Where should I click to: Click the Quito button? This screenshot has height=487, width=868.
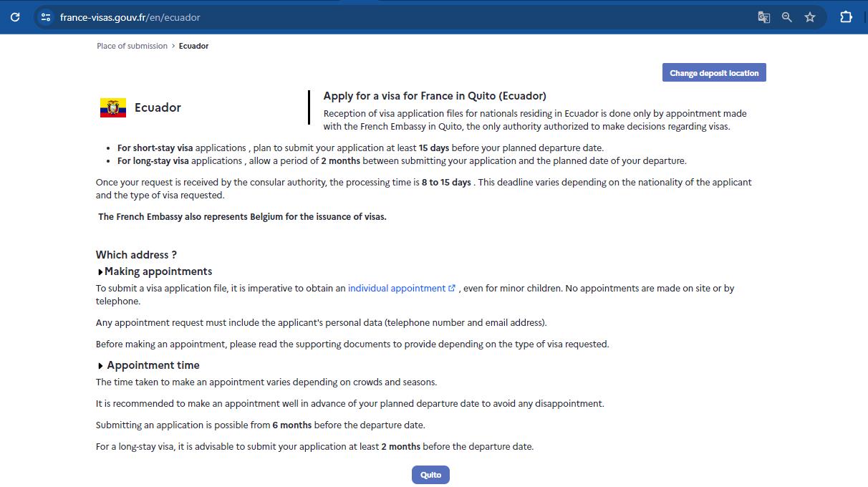[x=430, y=475]
